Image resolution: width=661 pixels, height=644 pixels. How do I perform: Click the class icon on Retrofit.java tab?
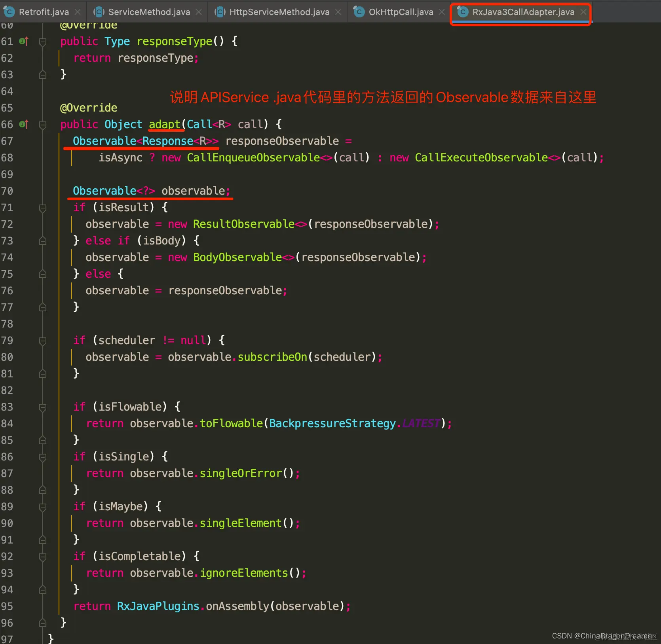[9, 12]
